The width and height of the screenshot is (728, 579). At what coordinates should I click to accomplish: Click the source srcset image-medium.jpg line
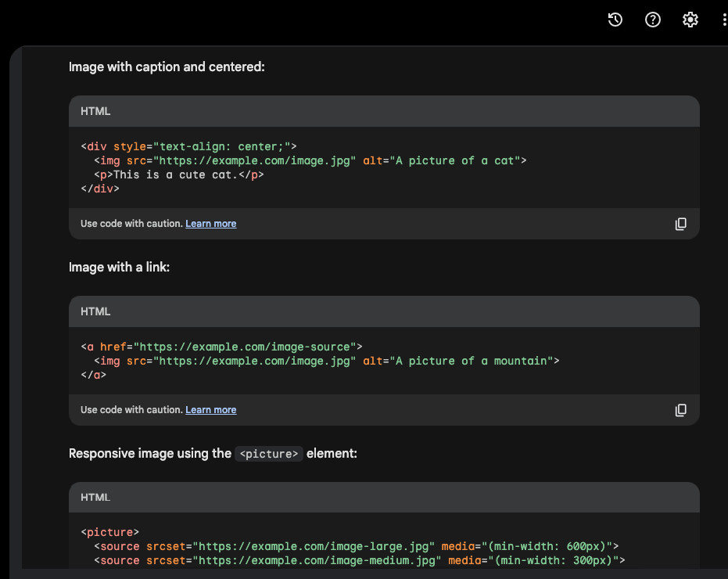click(x=359, y=560)
